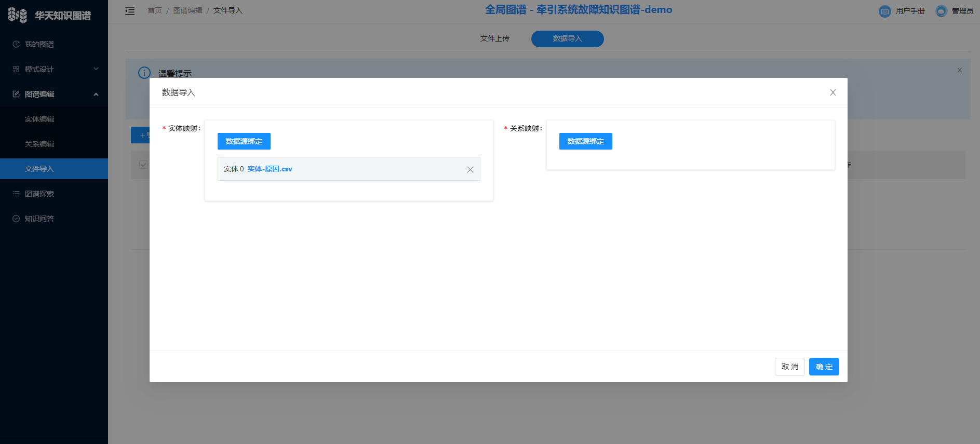Viewport: 980px width, 444px height.
Task: Remove the 实体-原因.csv entry with X icon
Action: click(470, 169)
